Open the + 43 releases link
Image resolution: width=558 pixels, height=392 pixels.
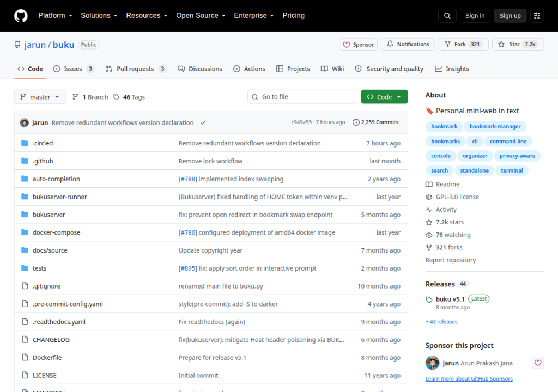point(441,322)
